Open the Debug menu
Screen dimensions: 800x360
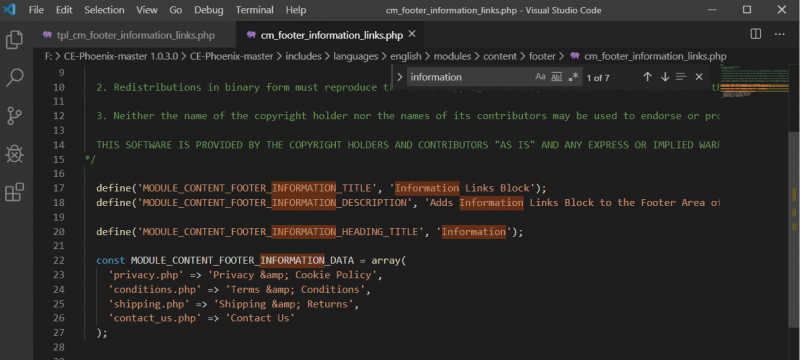coord(209,10)
